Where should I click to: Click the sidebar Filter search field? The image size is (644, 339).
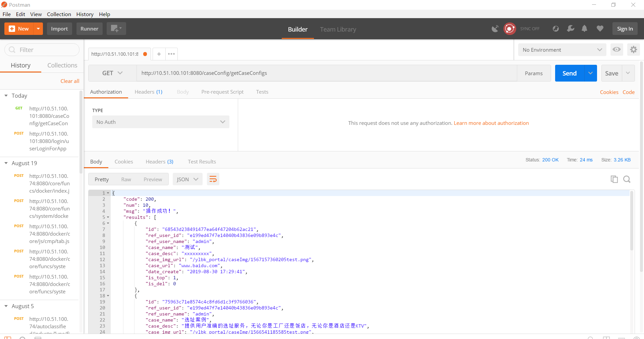[42, 50]
